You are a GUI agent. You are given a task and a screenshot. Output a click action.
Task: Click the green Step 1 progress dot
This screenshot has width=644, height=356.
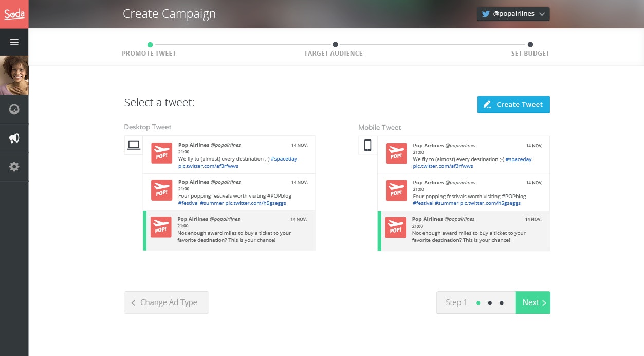click(x=478, y=303)
